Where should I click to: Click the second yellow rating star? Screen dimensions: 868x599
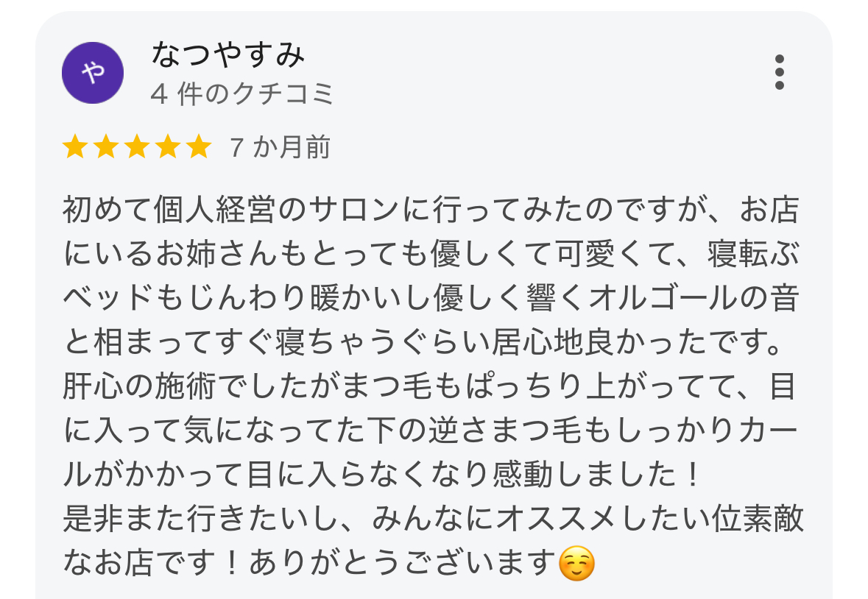tap(105, 148)
